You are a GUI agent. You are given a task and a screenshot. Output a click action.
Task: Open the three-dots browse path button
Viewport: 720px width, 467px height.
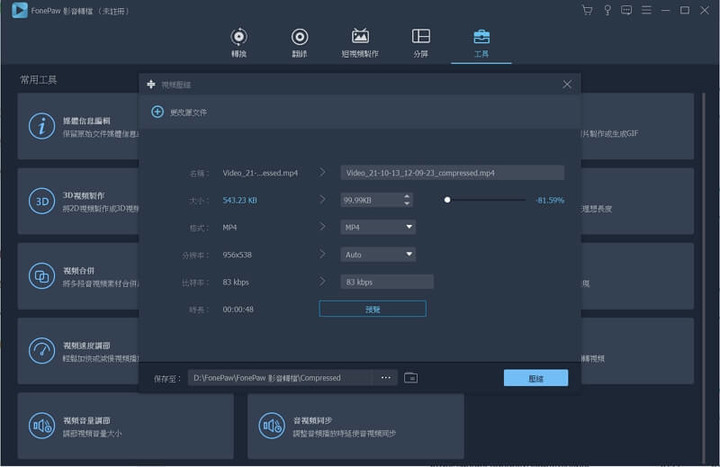pyautogui.click(x=386, y=377)
